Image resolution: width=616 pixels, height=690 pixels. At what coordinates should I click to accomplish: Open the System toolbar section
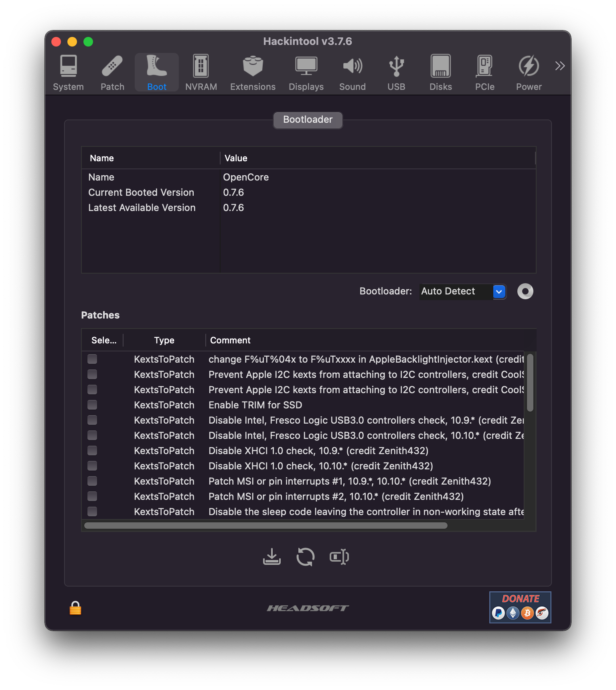(x=69, y=73)
